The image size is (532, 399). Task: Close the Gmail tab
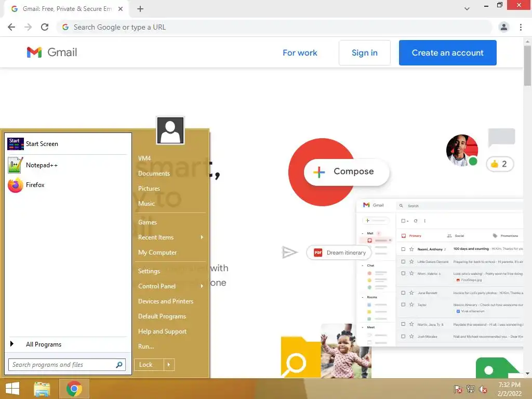tap(121, 9)
